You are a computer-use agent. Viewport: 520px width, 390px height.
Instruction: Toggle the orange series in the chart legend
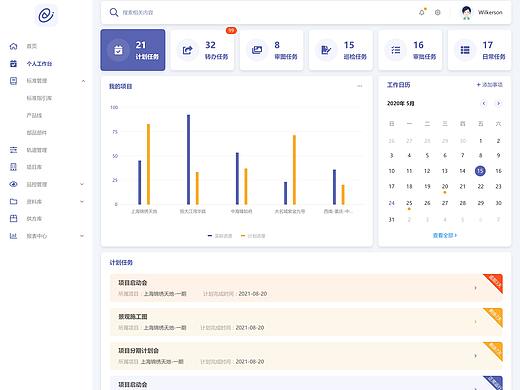pyautogui.click(x=253, y=236)
